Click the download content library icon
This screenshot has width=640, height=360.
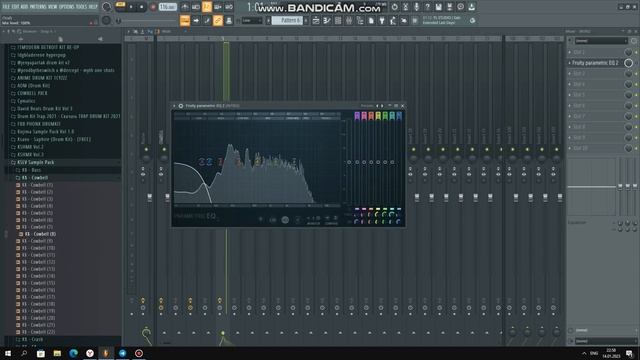471,7
